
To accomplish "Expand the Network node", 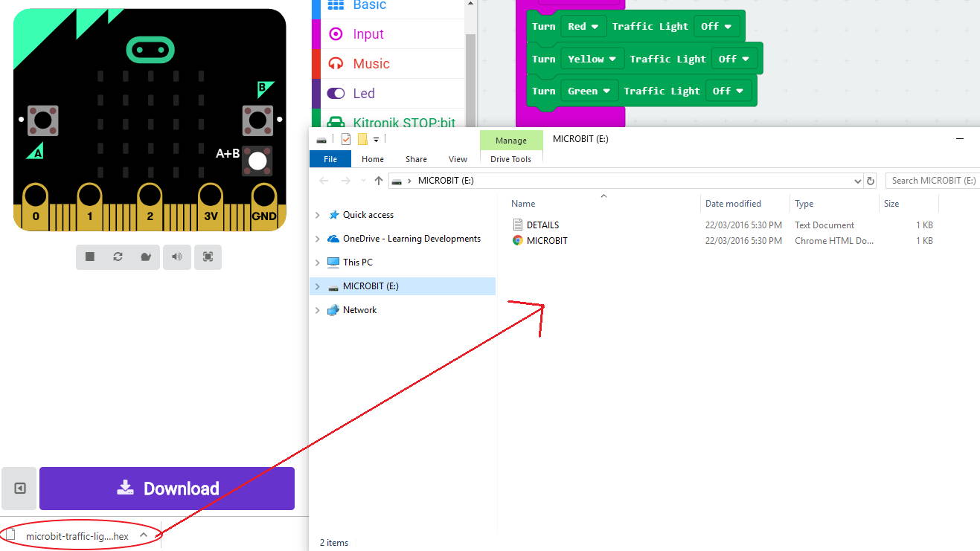I will click(318, 310).
